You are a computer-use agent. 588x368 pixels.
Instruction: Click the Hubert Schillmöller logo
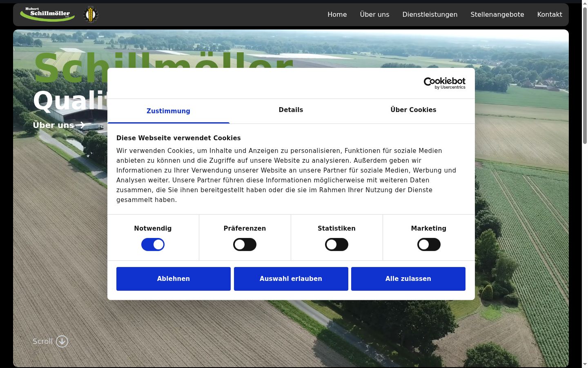point(47,14)
